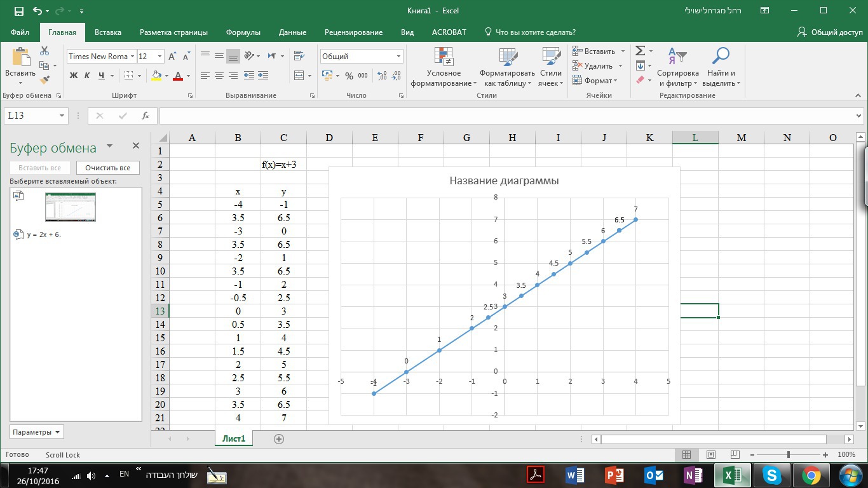Toggle italic К formatting
Viewport: 868px width, 488px height.
point(88,76)
